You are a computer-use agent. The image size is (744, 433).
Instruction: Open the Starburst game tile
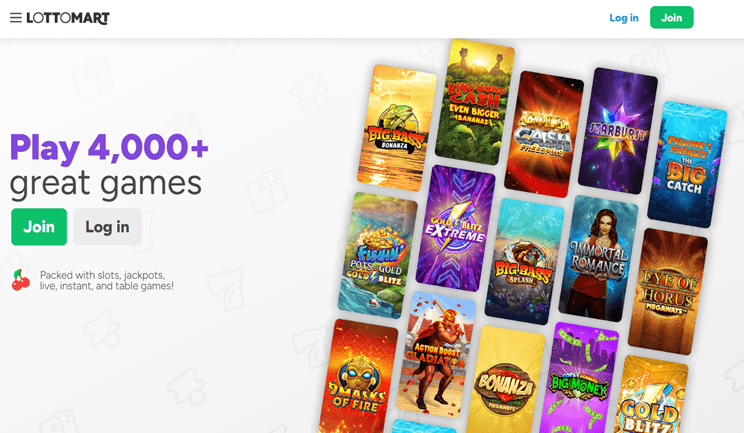[x=618, y=131]
